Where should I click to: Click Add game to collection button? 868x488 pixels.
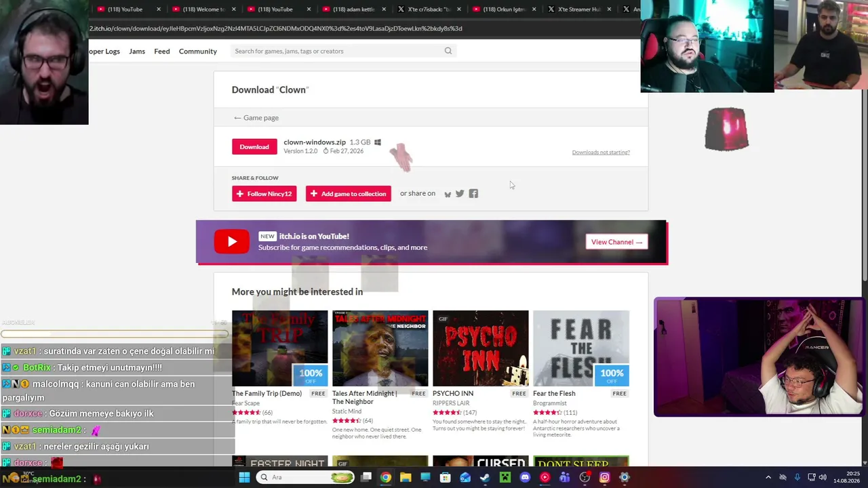(x=349, y=194)
